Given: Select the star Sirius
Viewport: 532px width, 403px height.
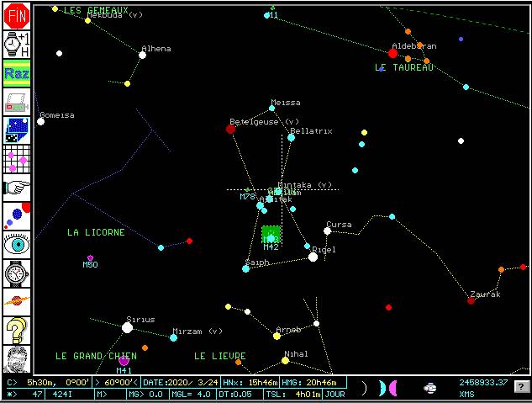Looking at the screenshot, I should coord(127,327).
